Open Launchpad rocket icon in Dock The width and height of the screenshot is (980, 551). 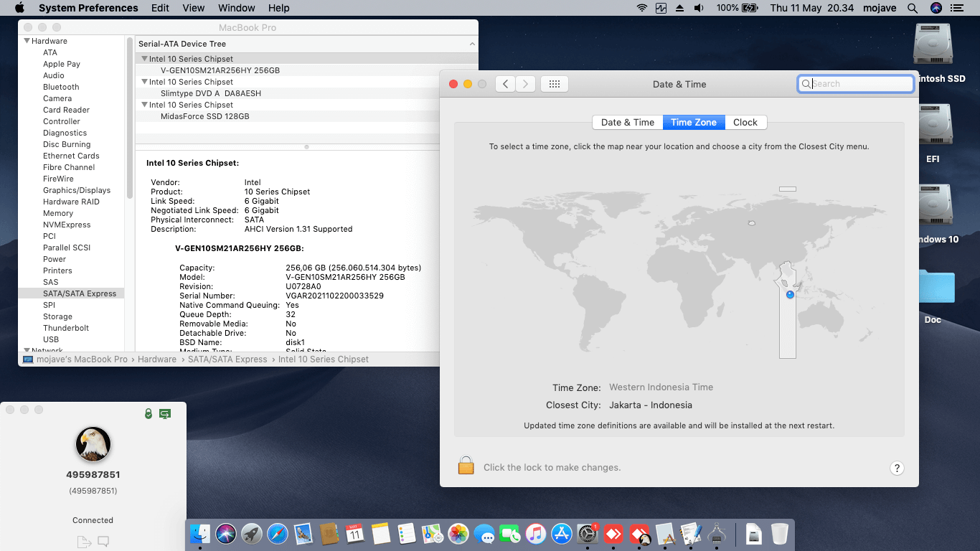click(x=252, y=534)
